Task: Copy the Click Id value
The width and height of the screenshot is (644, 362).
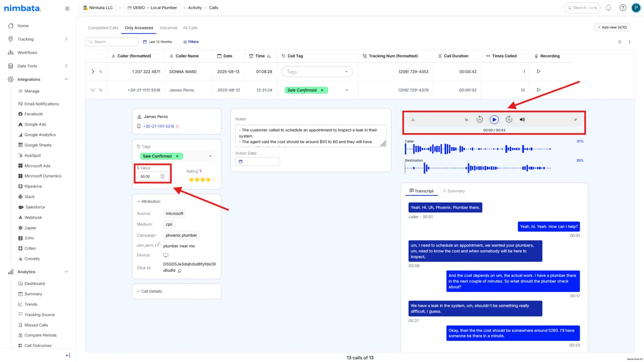Action: tap(180, 271)
